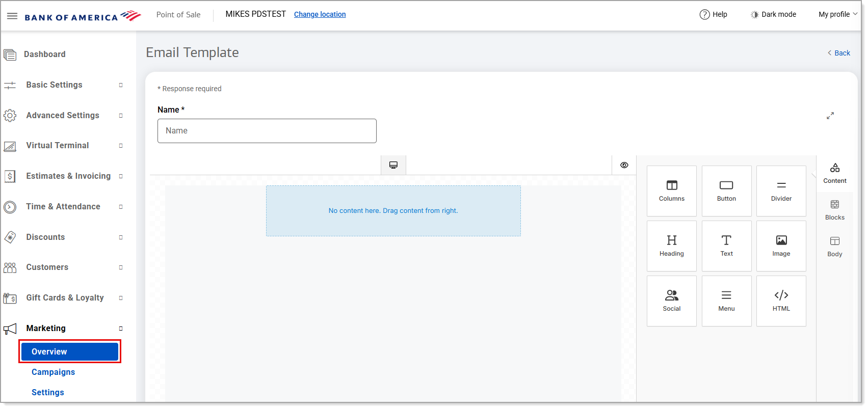
Task: Click the Marketing menu item
Action: (x=46, y=329)
